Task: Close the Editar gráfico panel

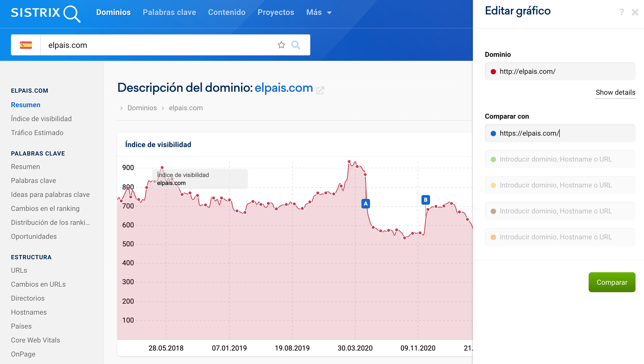Action: pos(635,12)
